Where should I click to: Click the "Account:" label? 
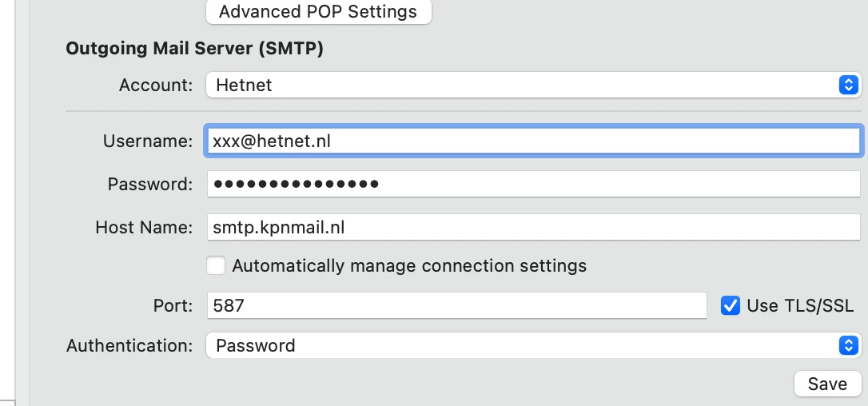156,85
